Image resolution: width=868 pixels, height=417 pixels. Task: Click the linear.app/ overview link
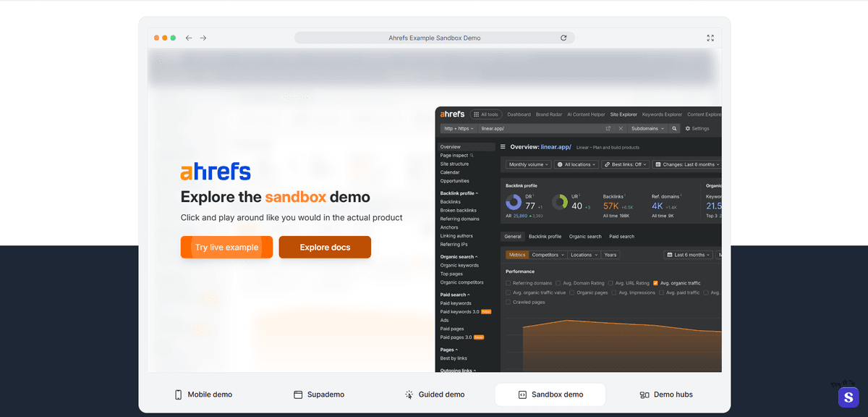(x=556, y=147)
